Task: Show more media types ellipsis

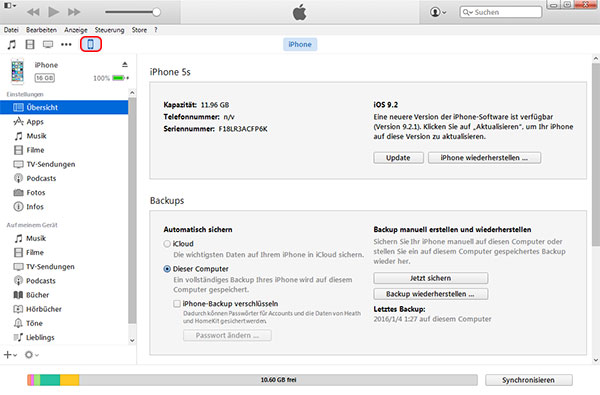Action: [x=66, y=44]
